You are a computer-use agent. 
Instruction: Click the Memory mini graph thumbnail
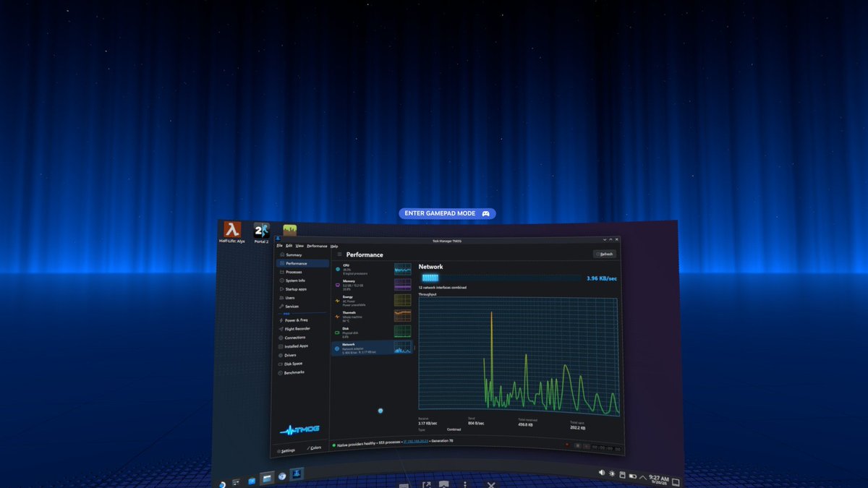point(403,284)
